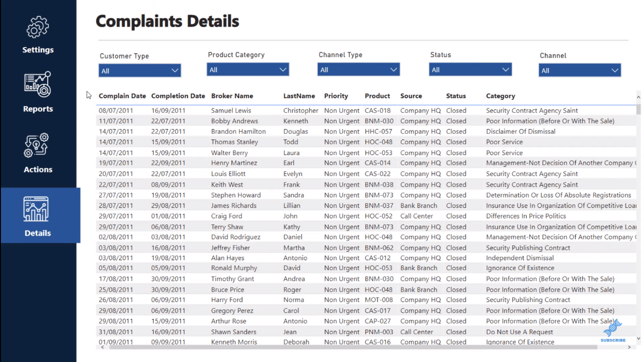
Task: Go to Settings page label
Action: (x=38, y=50)
